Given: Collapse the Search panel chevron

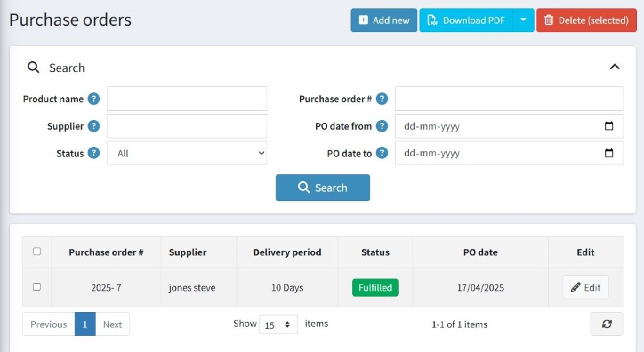Looking at the screenshot, I should point(614,66).
